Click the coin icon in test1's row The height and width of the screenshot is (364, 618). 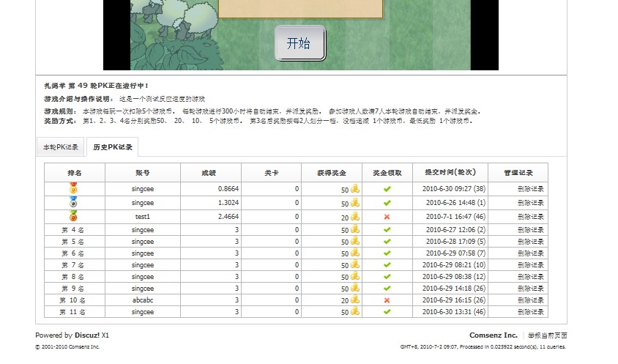(x=354, y=217)
